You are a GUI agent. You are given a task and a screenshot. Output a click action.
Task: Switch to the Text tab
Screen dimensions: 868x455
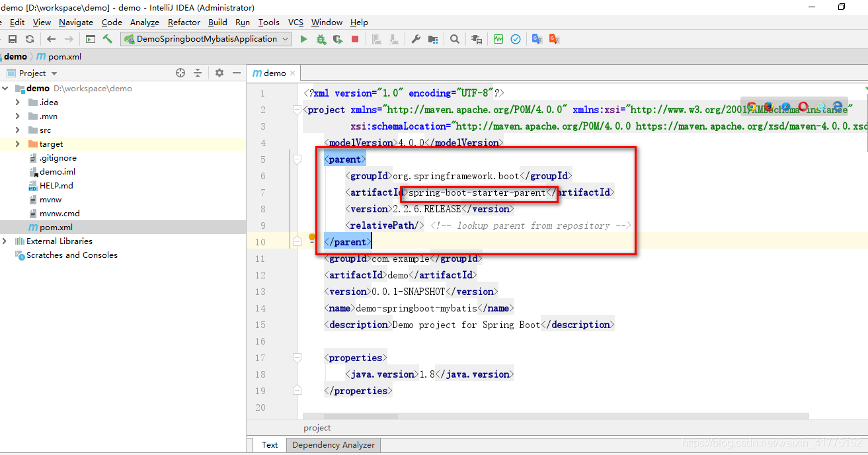click(270, 445)
